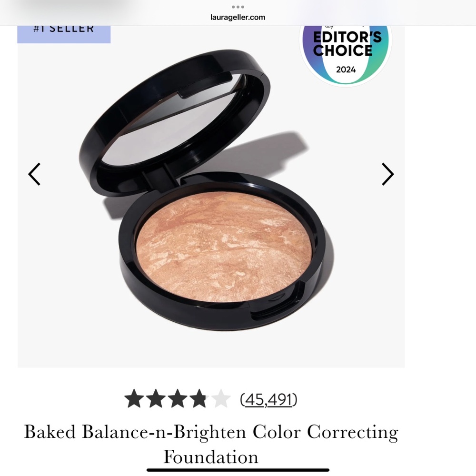Click the third filled rating star

178,398
